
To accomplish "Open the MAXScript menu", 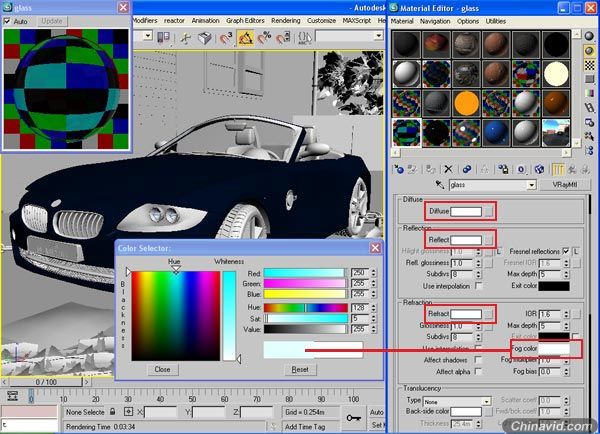I will tap(357, 21).
